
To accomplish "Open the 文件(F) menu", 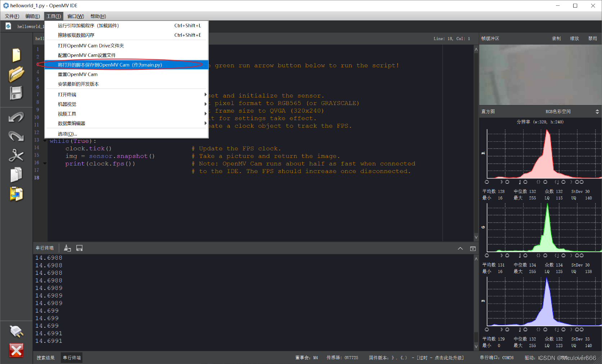I will pyautogui.click(x=12, y=16).
